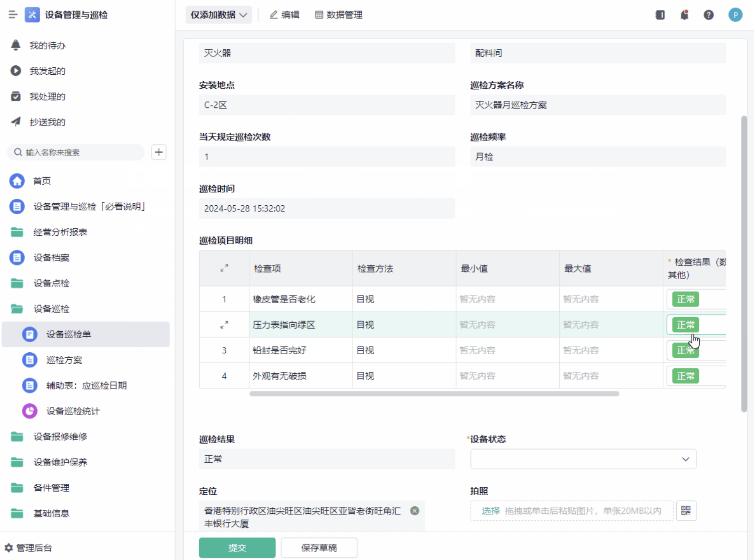The height and width of the screenshot is (560, 754).
Task: Select 正常 result for 外观有无破损
Action: pyautogui.click(x=685, y=376)
